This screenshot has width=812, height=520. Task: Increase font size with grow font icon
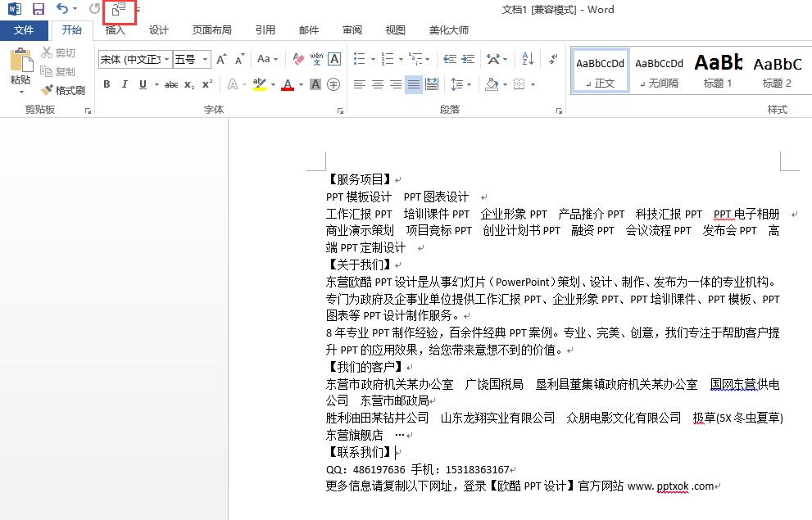[221, 60]
